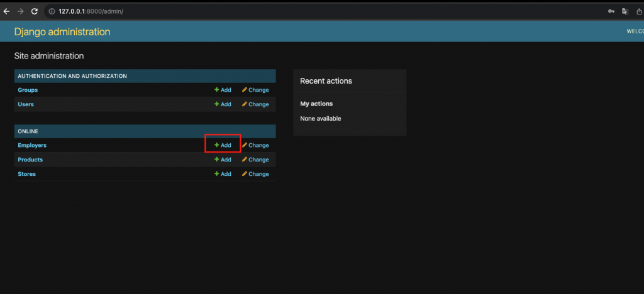Image resolution: width=644 pixels, height=294 pixels.
Task: Open the Users model link
Action: point(26,104)
